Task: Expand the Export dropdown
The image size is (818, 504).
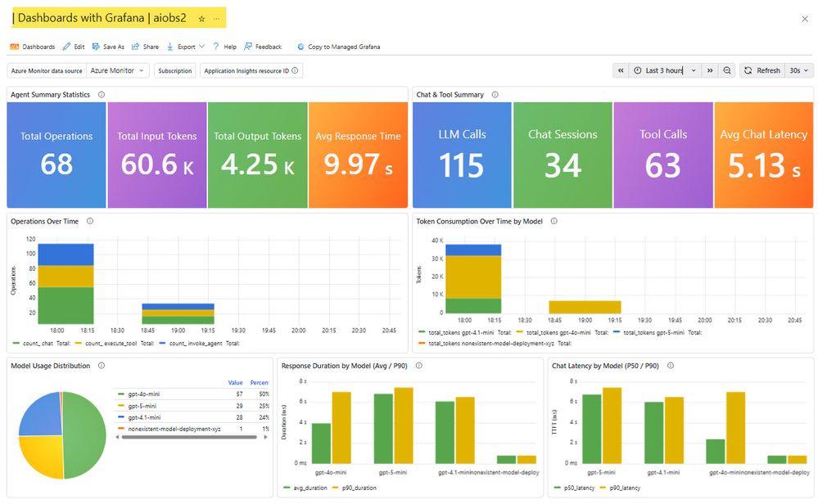Action: coord(186,47)
